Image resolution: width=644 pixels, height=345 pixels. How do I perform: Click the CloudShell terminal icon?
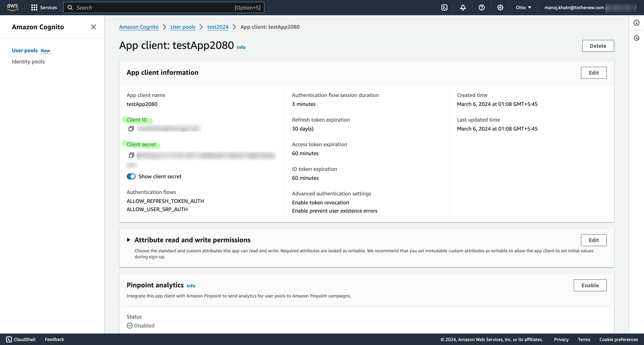click(x=9, y=339)
